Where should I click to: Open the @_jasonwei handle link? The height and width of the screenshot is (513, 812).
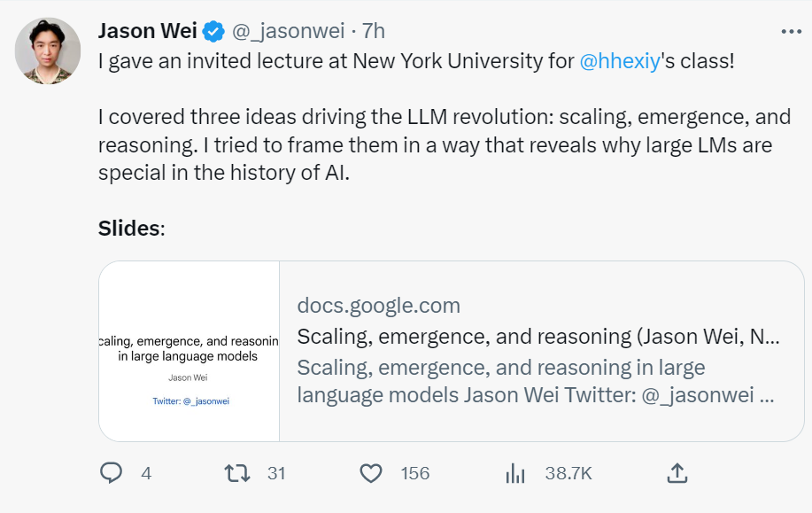(288, 32)
